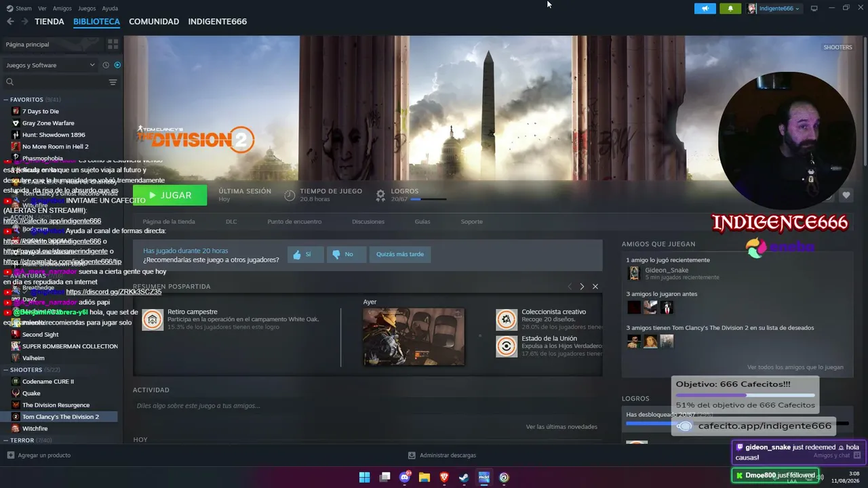Click the Retiro campestre achievement icon
This screenshot has height=488, width=868.
[153, 319]
